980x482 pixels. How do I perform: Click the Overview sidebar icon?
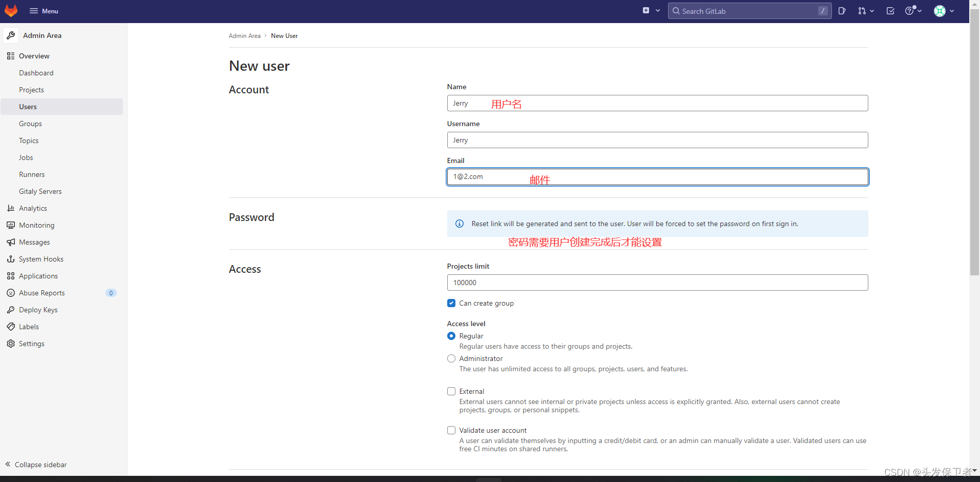point(11,56)
